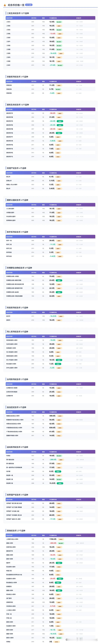The image size is (101, 644).
Task: Select the 植树节 row name
Action: pyautogui.click(x=8, y=563)
